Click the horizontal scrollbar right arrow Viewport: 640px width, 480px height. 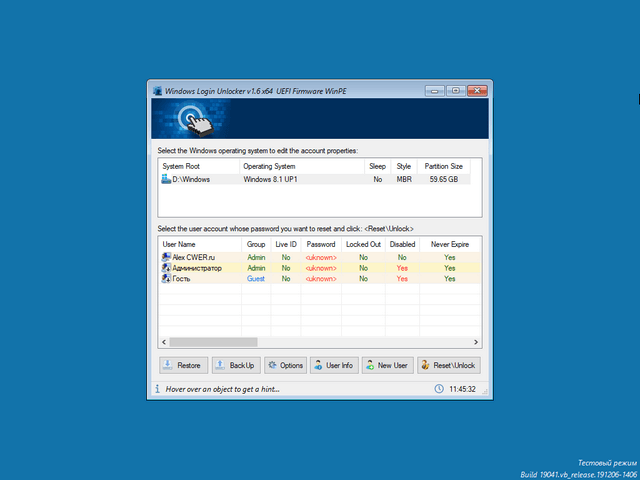(x=476, y=342)
